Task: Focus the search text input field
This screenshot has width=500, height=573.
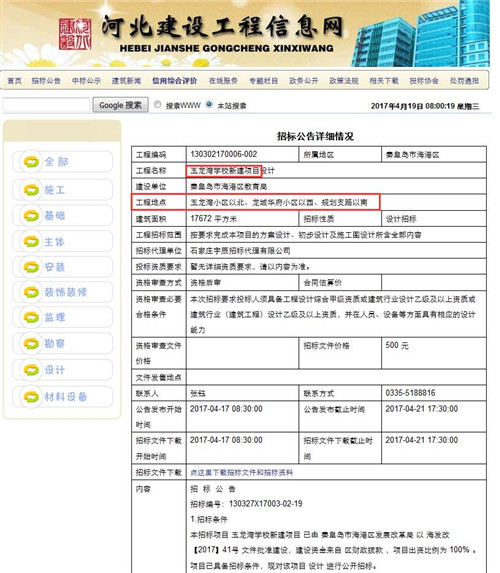Action: point(46,105)
